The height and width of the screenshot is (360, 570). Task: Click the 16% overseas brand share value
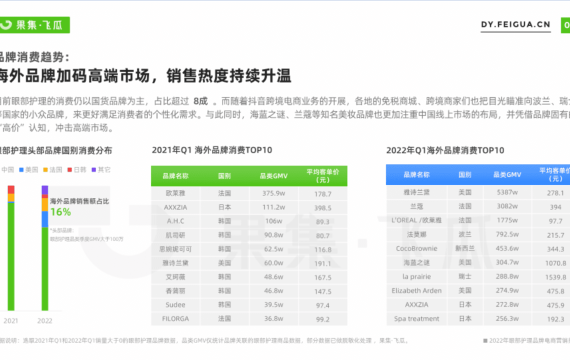[x=61, y=212]
